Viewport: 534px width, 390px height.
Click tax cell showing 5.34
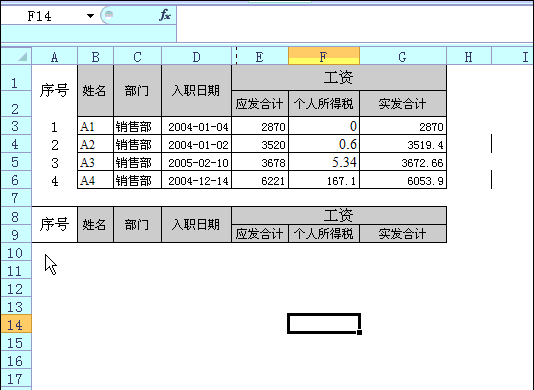(324, 162)
